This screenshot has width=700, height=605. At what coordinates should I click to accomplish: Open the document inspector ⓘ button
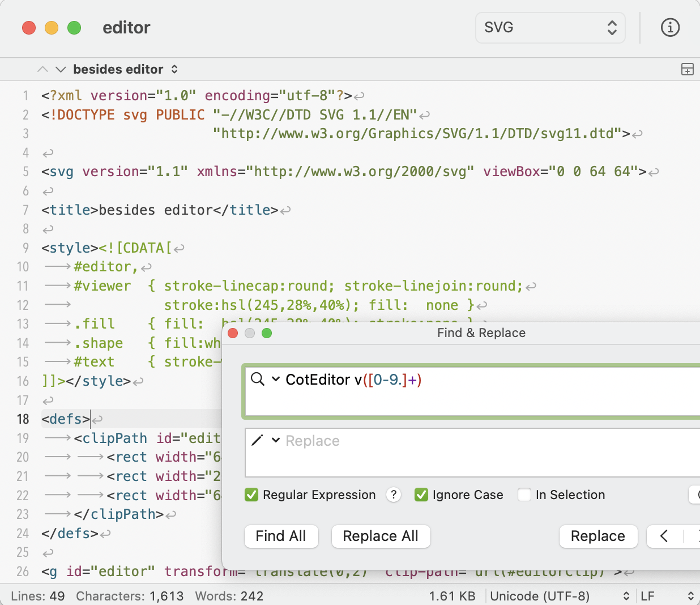click(670, 27)
